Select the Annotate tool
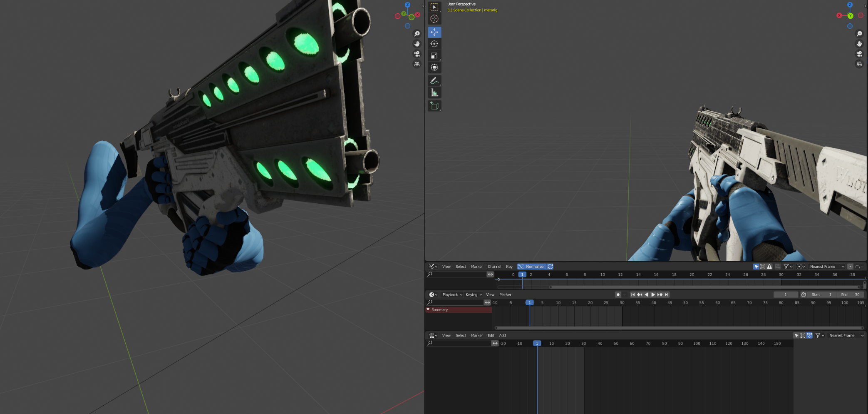This screenshot has height=414, width=868. (434, 81)
